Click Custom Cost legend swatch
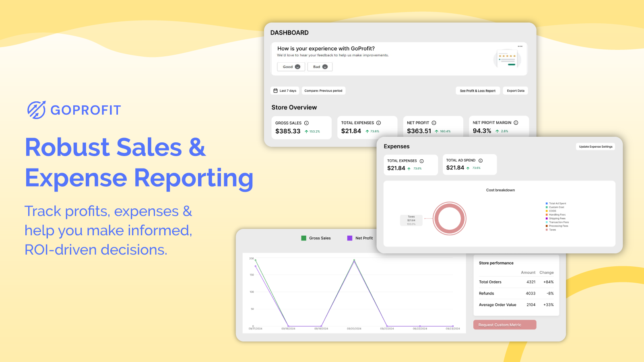 [547, 207]
